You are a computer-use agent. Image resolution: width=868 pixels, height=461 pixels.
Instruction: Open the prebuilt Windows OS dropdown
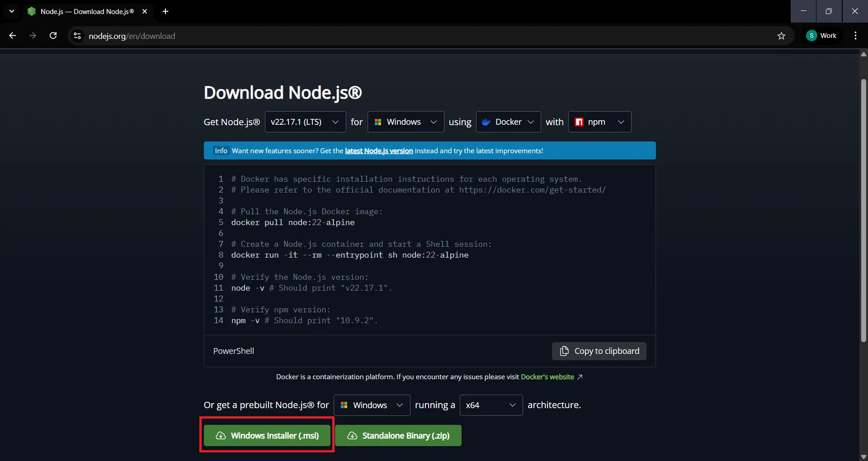tap(372, 405)
